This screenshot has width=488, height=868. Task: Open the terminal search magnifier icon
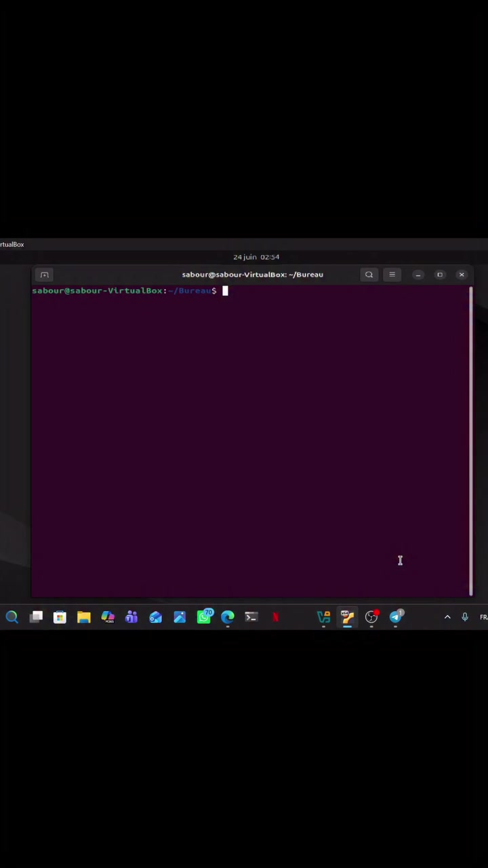pyautogui.click(x=369, y=275)
